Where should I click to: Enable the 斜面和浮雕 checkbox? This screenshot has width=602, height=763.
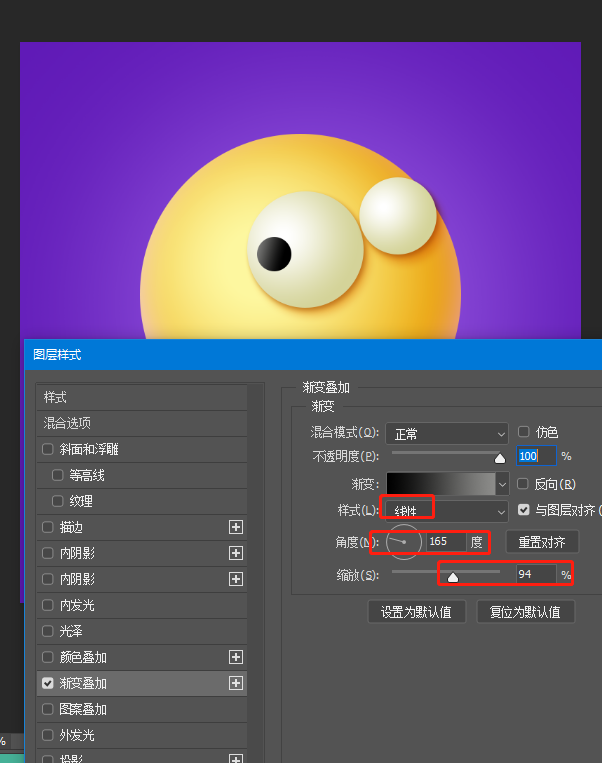tap(48, 449)
